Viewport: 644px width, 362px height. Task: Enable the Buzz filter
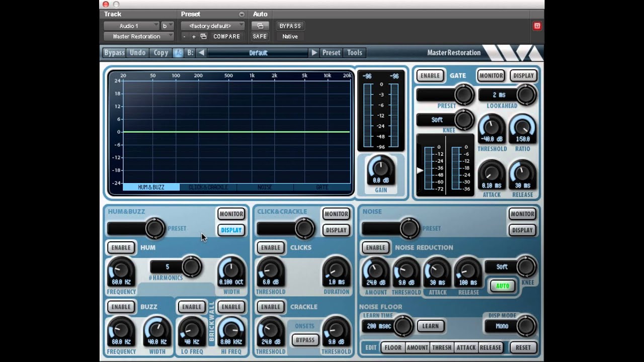[x=121, y=307]
